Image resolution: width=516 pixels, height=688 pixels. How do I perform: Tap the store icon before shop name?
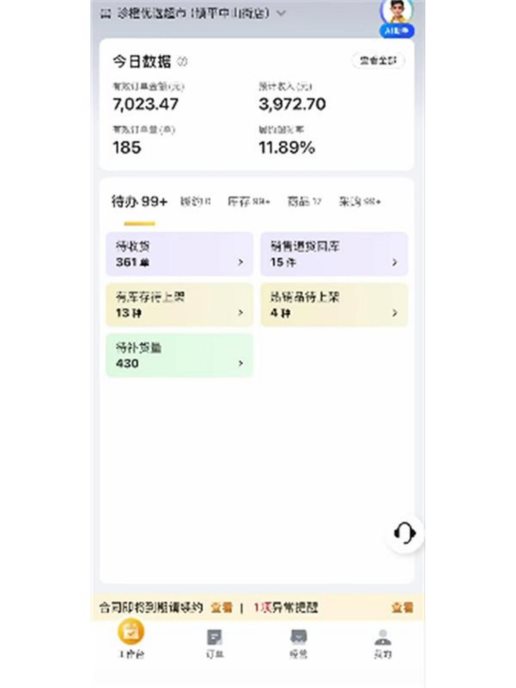pyautogui.click(x=105, y=14)
